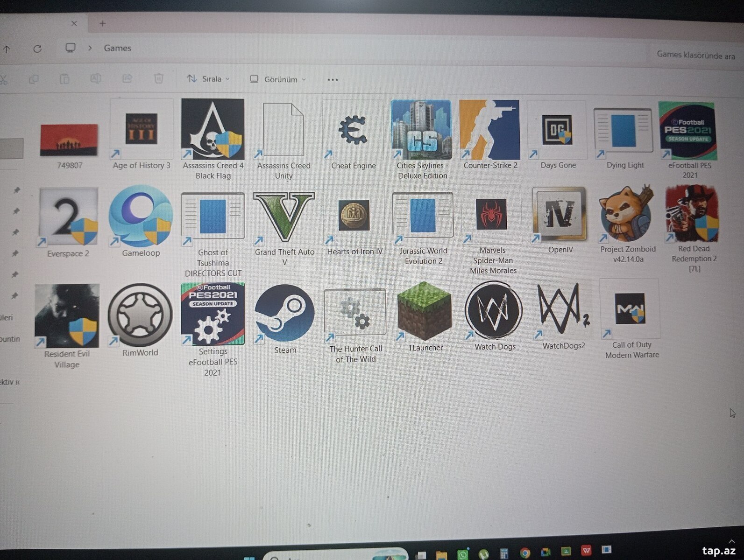Click the PC monitor icon in address bar
Image resolution: width=744 pixels, height=560 pixels.
[x=71, y=48]
